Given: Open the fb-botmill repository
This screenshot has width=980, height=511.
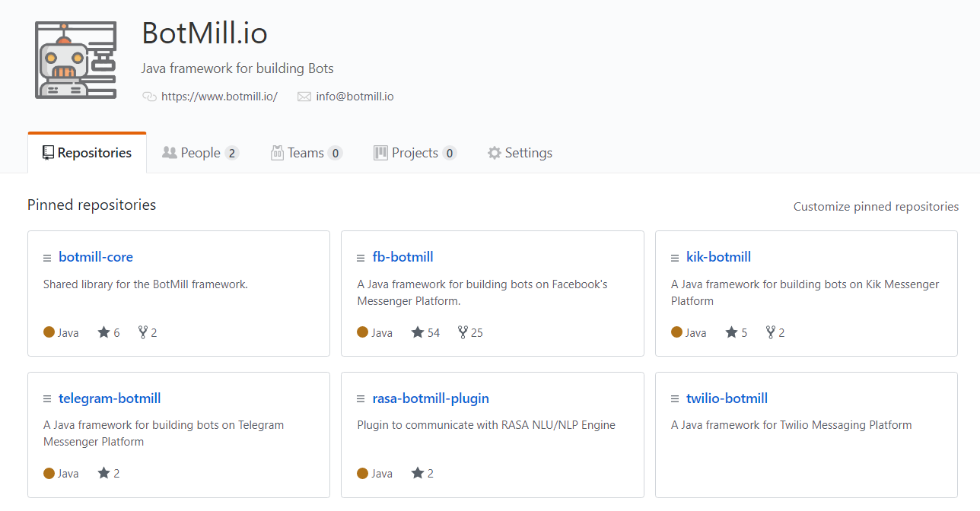Looking at the screenshot, I should pos(402,256).
